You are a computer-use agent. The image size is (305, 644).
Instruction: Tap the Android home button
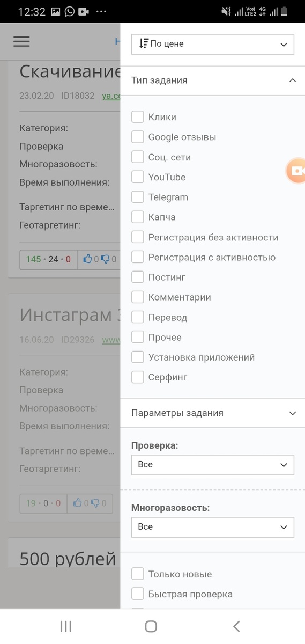151,626
